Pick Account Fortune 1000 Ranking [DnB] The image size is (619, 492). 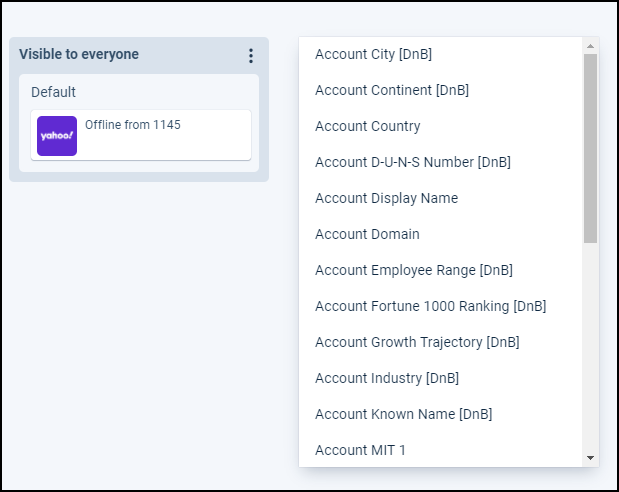(x=430, y=306)
